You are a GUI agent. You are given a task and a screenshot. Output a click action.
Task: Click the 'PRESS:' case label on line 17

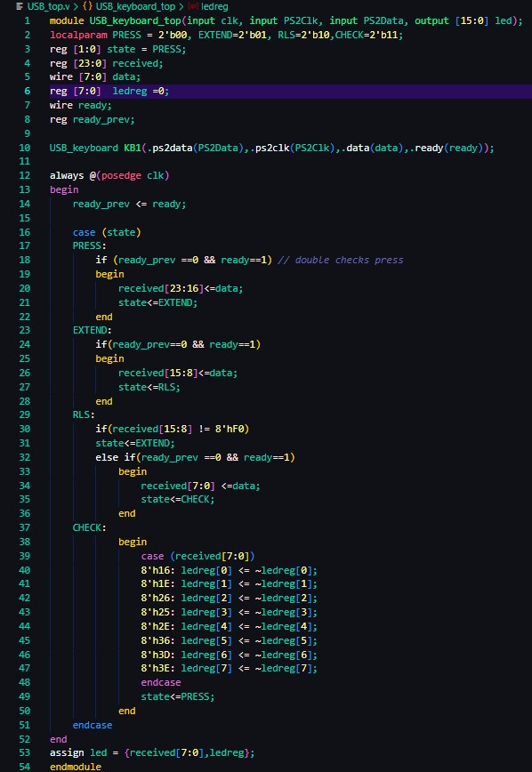(90, 245)
